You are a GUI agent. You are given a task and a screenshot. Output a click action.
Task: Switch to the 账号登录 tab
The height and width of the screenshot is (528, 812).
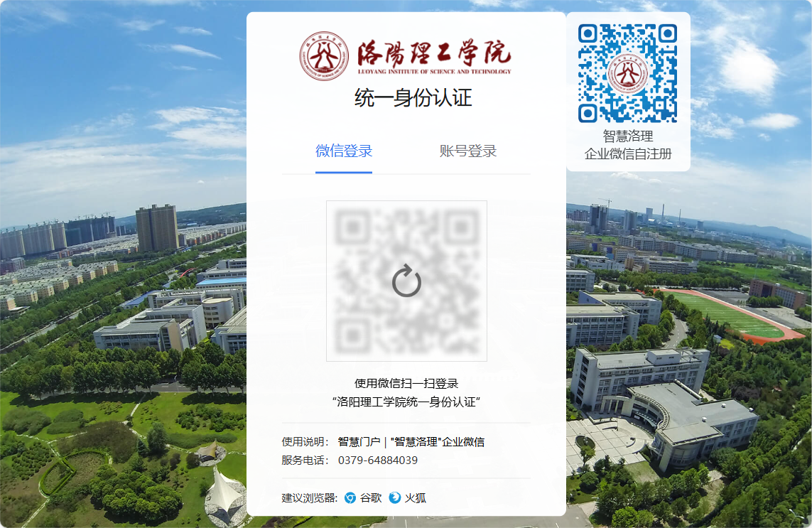pyautogui.click(x=467, y=150)
